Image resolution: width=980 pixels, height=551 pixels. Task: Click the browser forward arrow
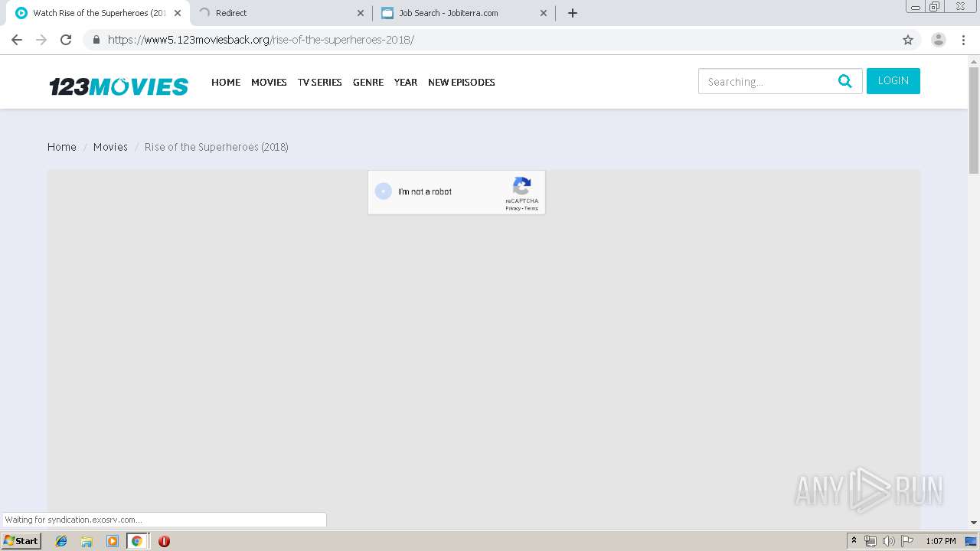[x=41, y=40]
